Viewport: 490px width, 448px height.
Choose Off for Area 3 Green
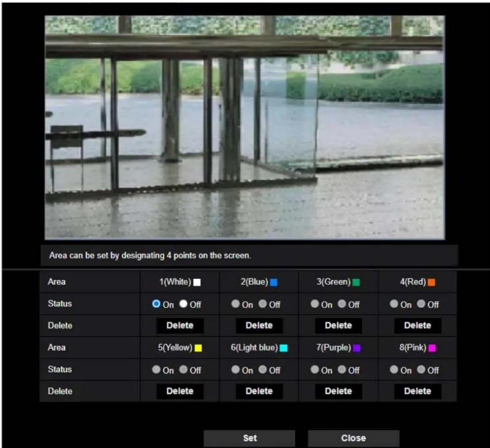coord(342,304)
